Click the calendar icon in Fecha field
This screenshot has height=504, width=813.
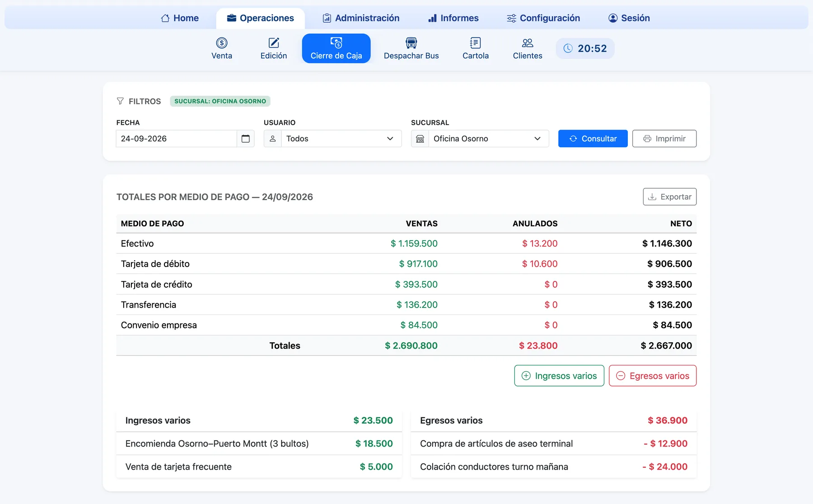tap(245, 139)
